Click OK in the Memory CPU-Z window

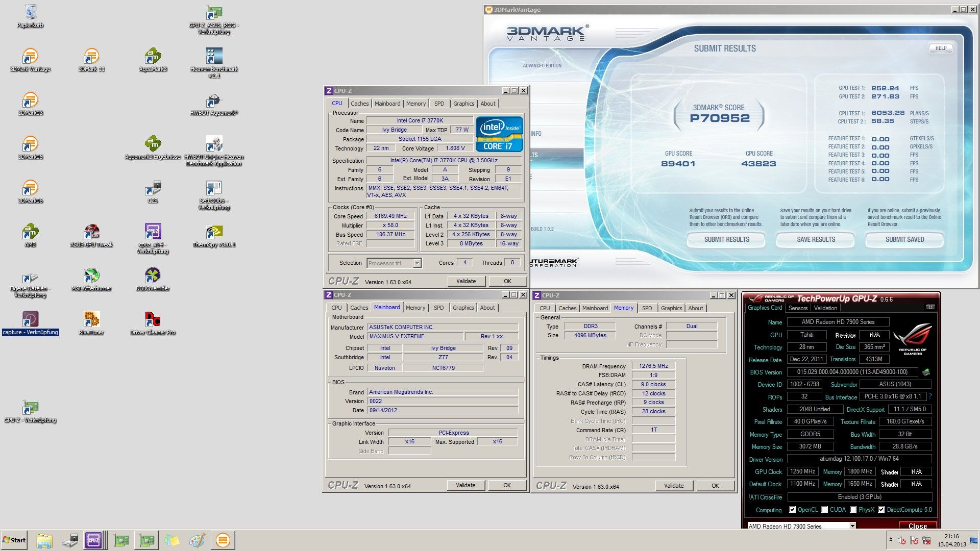pos(715,486)
